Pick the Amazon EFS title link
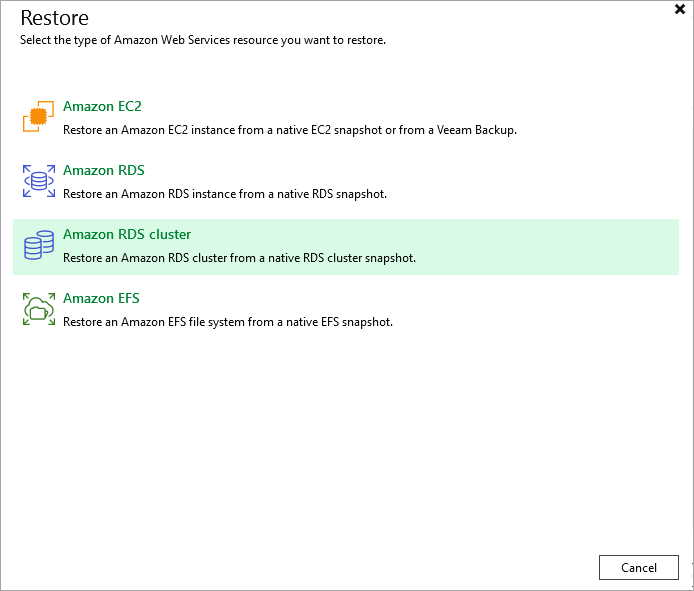 [x=101, y=298]
